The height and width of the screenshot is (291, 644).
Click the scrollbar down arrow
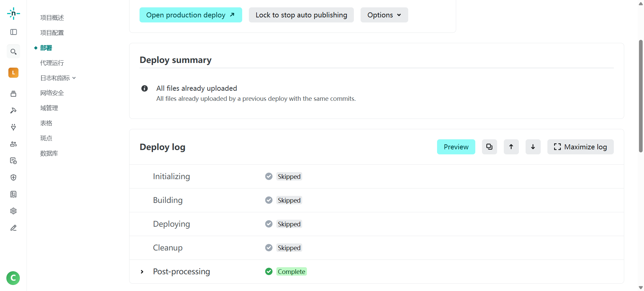pyautogui.click(x=641, y=288)
